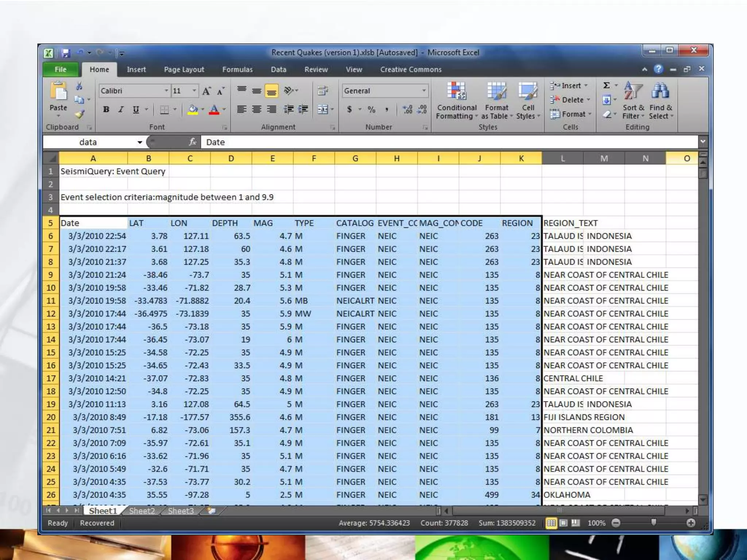Toggle Italic formatting
747x560 pixels.
point(121,109)
